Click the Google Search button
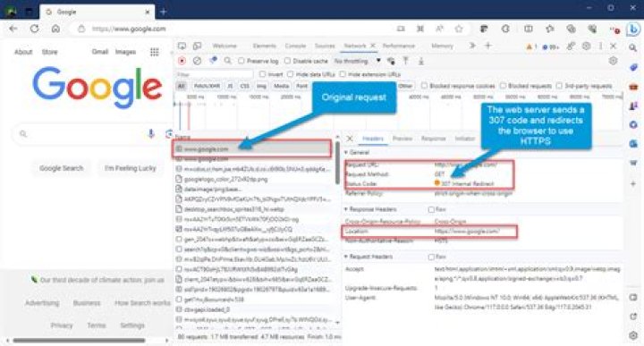The image size is (644, 346). pos(61,168)
